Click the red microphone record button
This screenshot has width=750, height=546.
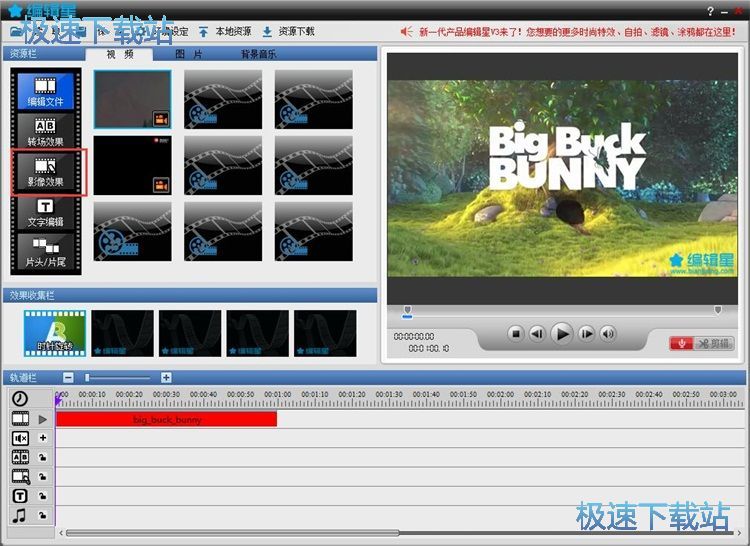(x=681, y=343)
